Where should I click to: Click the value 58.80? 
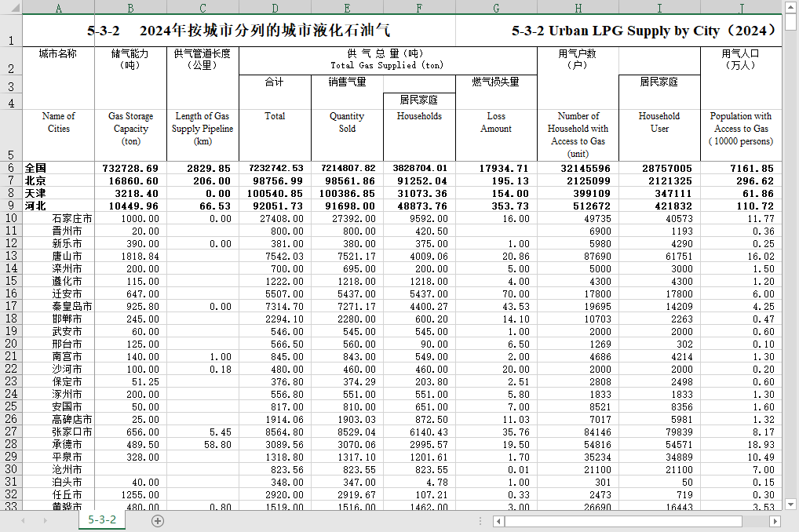click(217, 444)
